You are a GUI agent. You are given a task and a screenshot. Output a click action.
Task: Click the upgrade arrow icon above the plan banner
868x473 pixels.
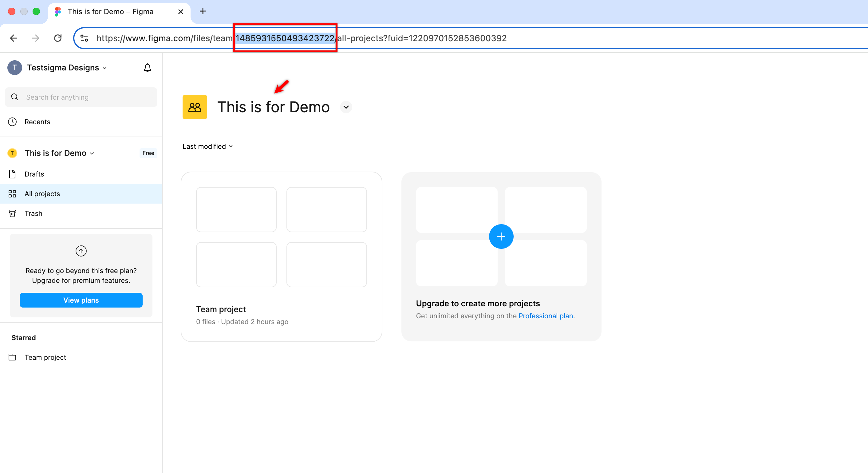coord(81,251)
